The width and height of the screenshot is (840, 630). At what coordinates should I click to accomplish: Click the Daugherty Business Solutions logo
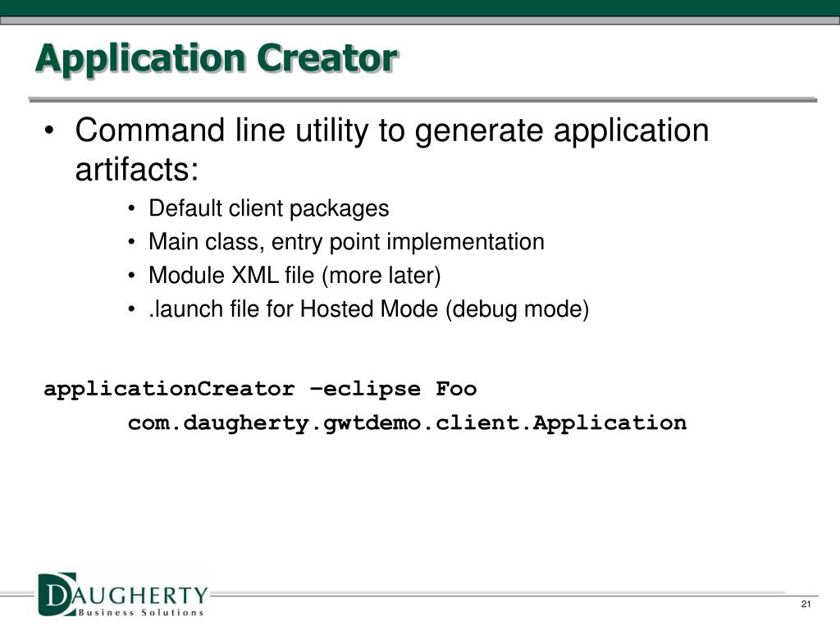click(122, 595)
